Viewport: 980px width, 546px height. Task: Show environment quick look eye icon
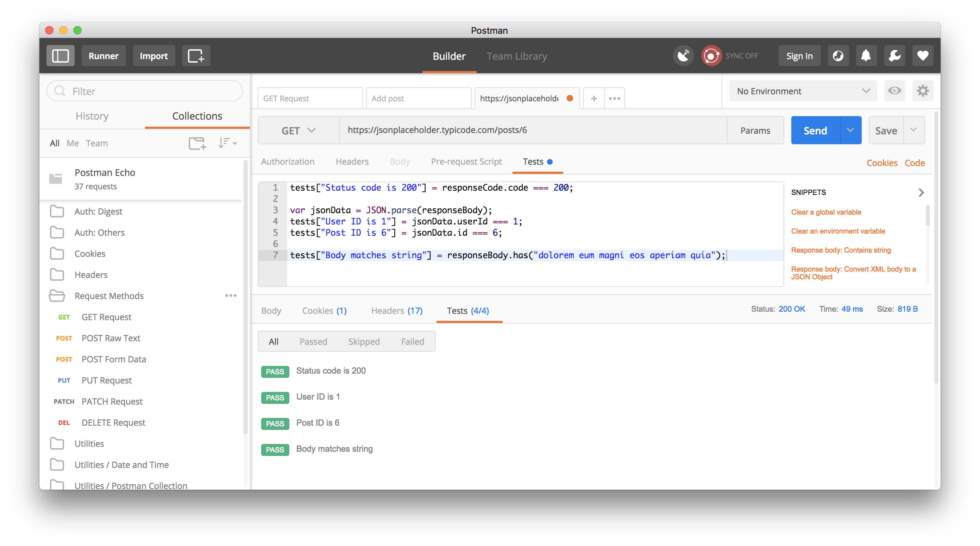894,91
